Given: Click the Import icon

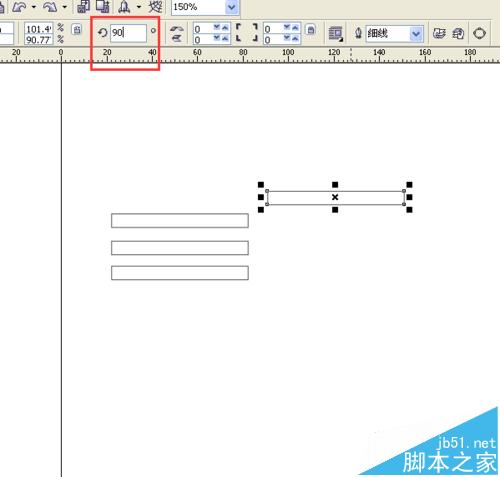Looking at the screenshot, I should click(x=83, y=6).
